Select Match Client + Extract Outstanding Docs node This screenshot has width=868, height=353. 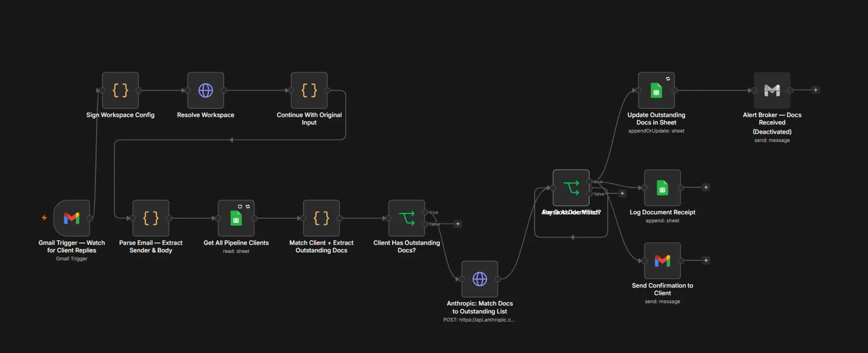click(x=321, y=218)
